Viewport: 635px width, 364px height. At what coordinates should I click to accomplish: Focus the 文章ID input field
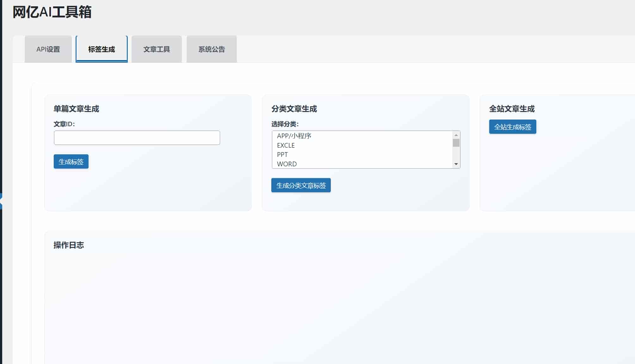pyautogui.click(x=137, y=138)
